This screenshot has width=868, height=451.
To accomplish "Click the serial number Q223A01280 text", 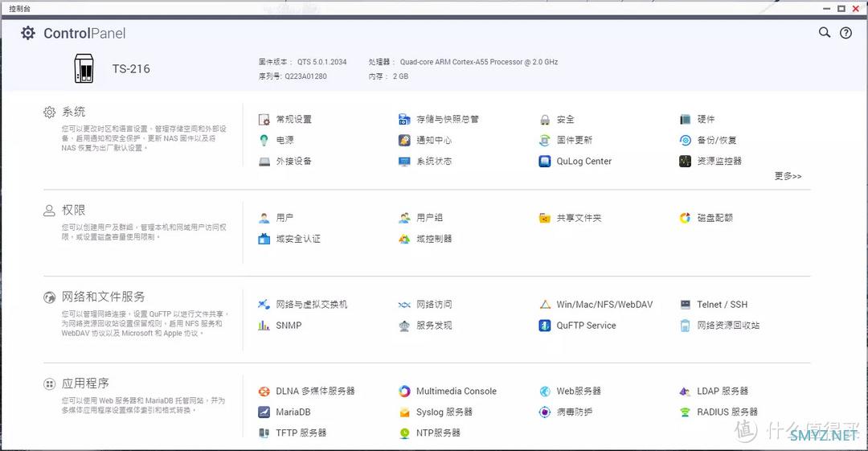I will pos(305,76).
